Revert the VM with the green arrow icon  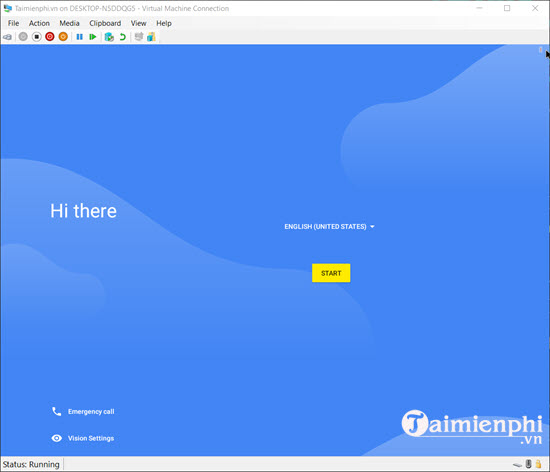point(122,37)
